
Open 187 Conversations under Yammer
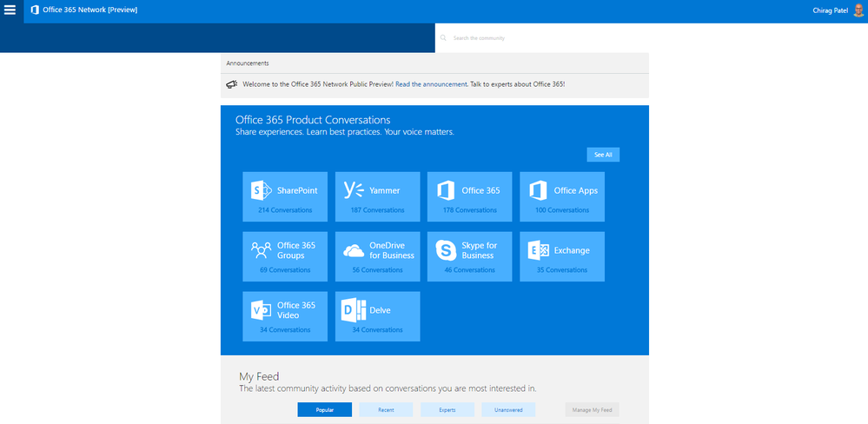click(x=378, y=210)
